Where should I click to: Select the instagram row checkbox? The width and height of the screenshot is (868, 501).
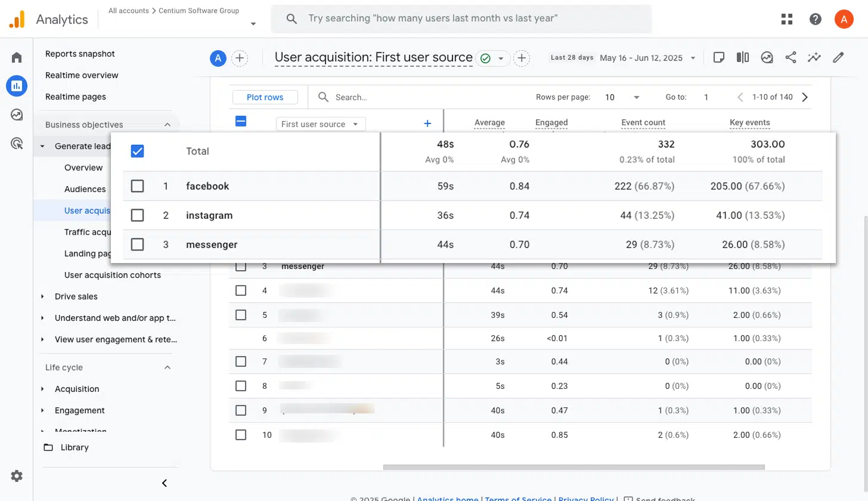click(x=137, y=215)
